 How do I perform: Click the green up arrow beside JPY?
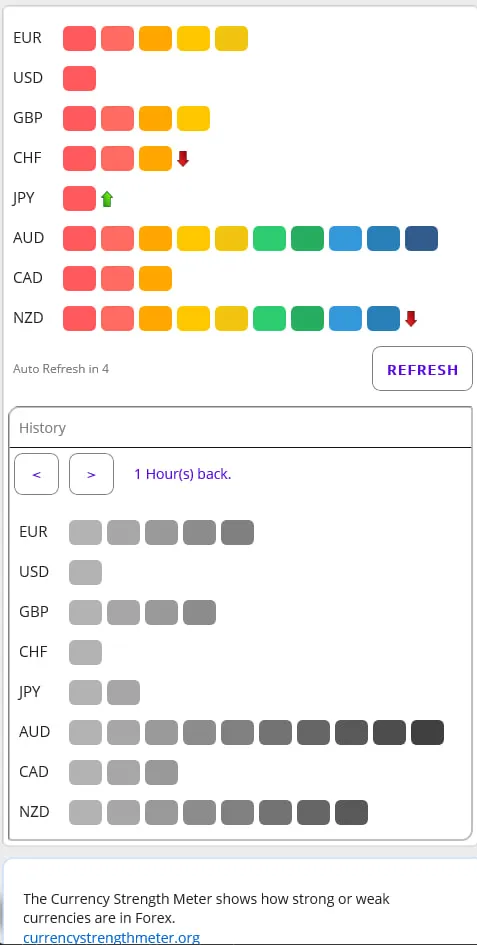click(107, 199)
